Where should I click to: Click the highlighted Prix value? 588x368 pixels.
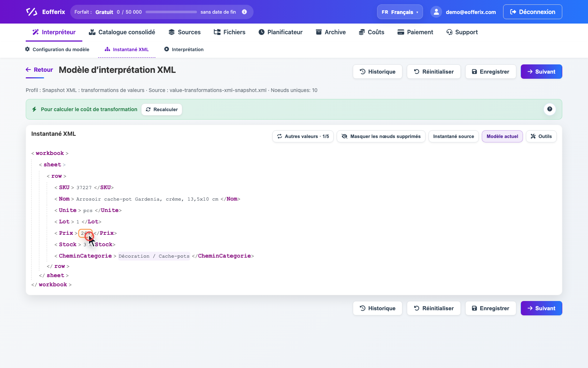click(x=85, y=233)
